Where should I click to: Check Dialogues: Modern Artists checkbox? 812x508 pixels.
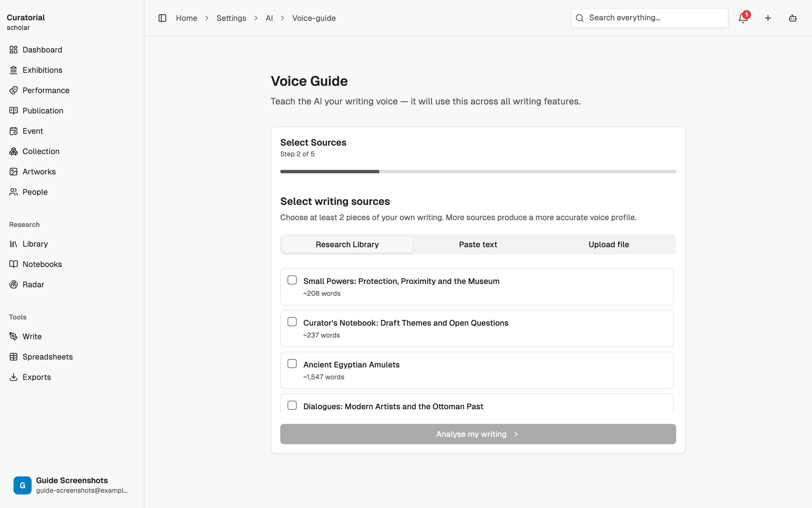[x=292, y=405]
